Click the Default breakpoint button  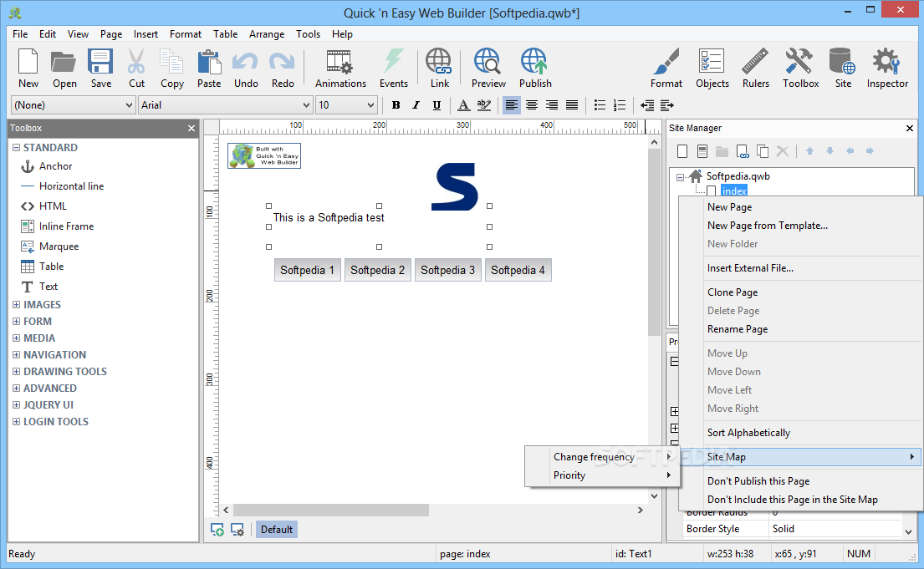click(x=277, y=530)
